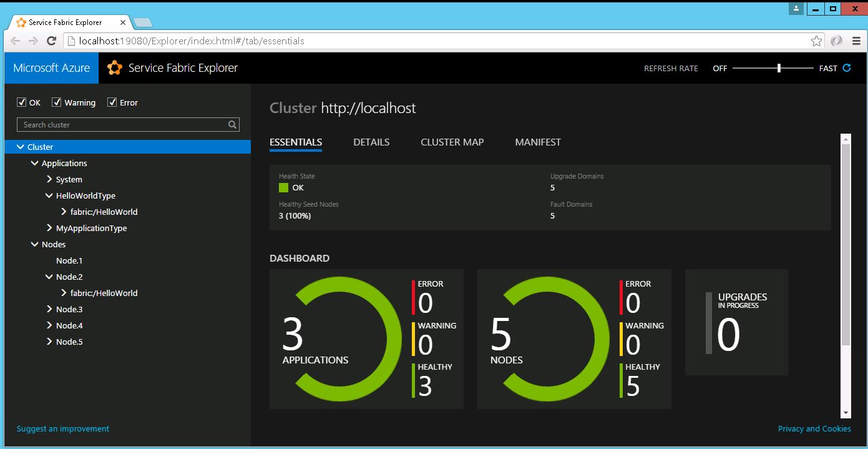Expand the Node.3 chevron

(49, 309)
